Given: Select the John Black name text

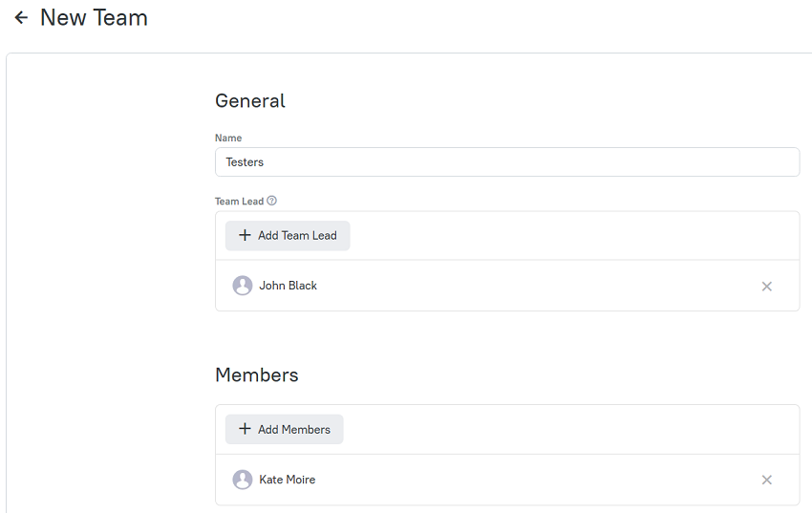Looking at the screenshot, I should (288, 286).
